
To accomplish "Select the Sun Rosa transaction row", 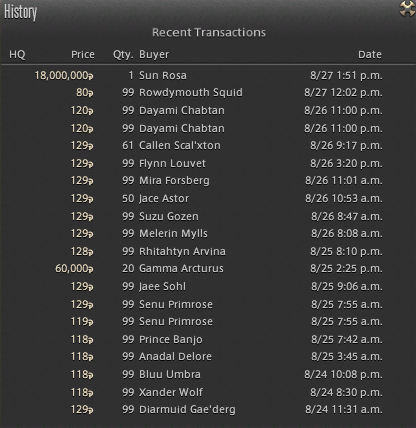I will 208,76.
